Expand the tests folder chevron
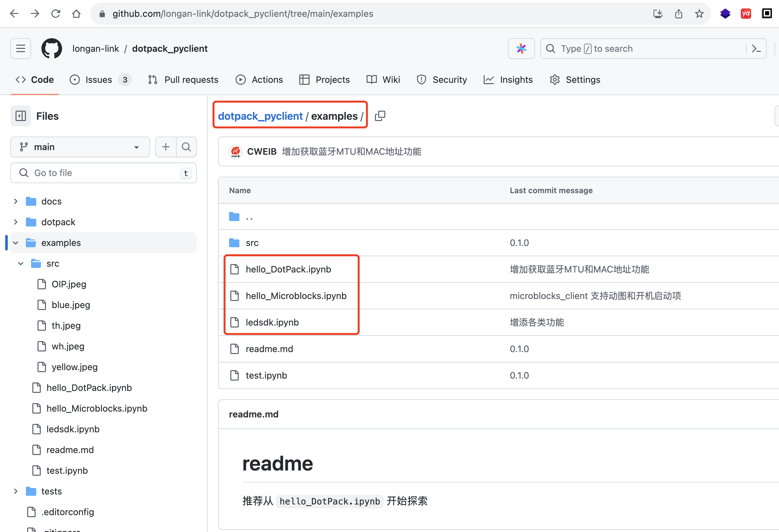The height and width of the screenshot is (532, 779). pos(16,491)
